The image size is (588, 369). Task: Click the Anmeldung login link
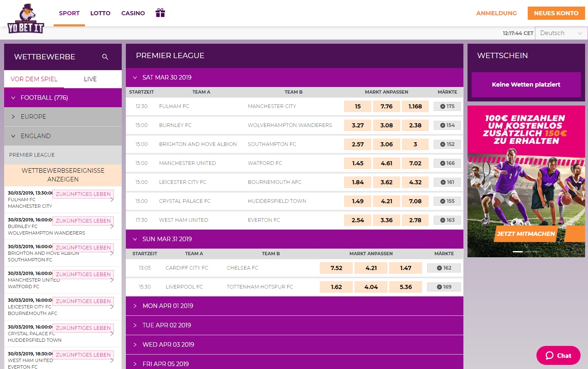tap(496, 13)
